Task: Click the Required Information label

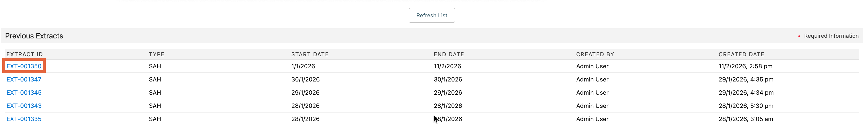Action: pos(831,36)
